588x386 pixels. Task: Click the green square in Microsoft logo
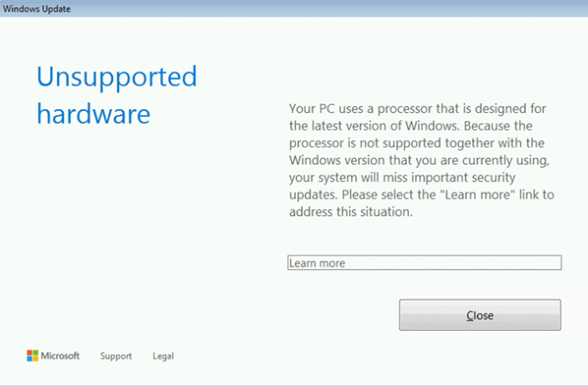[35, 353]
